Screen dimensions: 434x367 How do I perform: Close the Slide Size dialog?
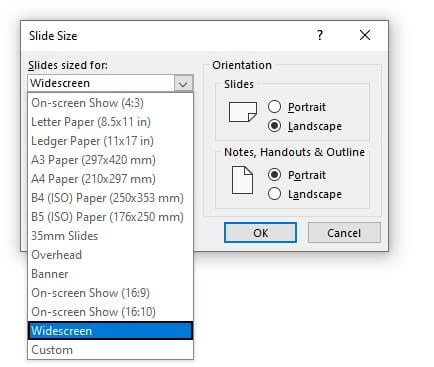365,35
